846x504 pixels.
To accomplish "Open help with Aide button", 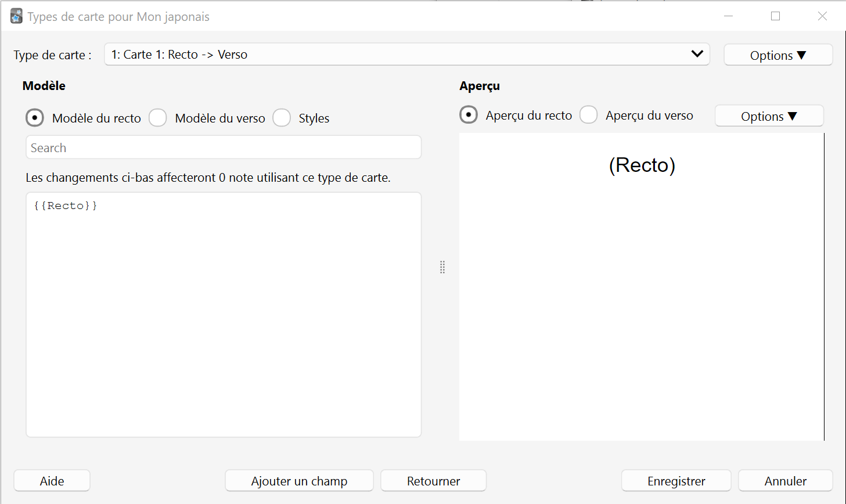I will point(52,481).
